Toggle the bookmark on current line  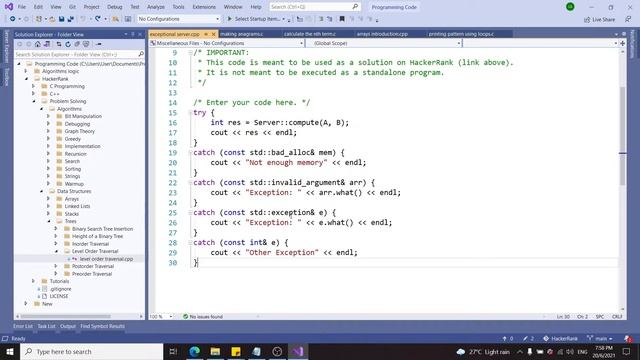click(342, 19)
